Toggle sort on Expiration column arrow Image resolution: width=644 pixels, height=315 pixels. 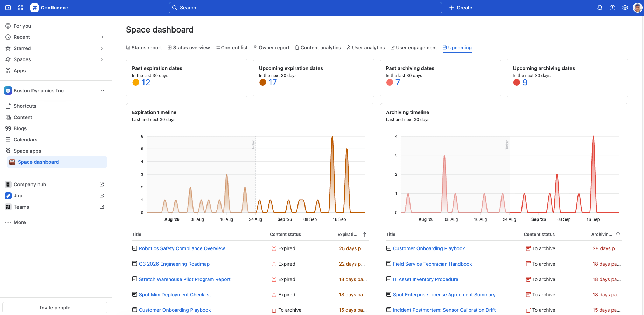(x=364, y=234)
